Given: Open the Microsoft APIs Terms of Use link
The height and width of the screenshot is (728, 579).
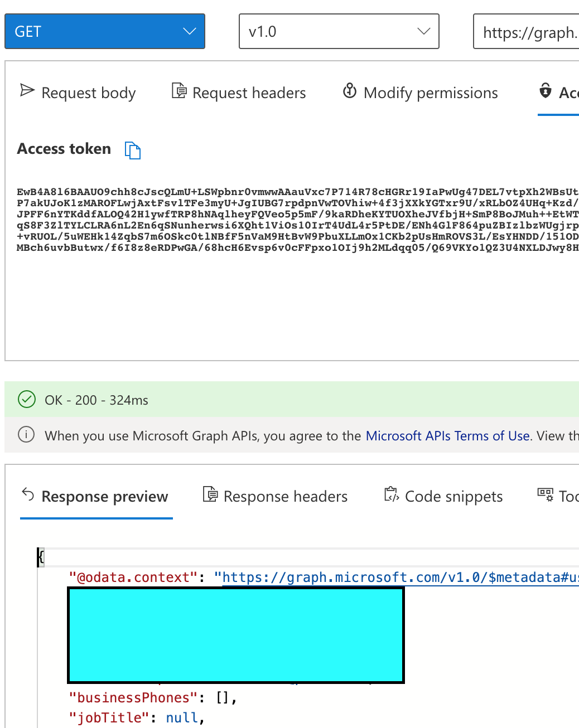Looking at the screenshot, I should [x=447, y=435].
